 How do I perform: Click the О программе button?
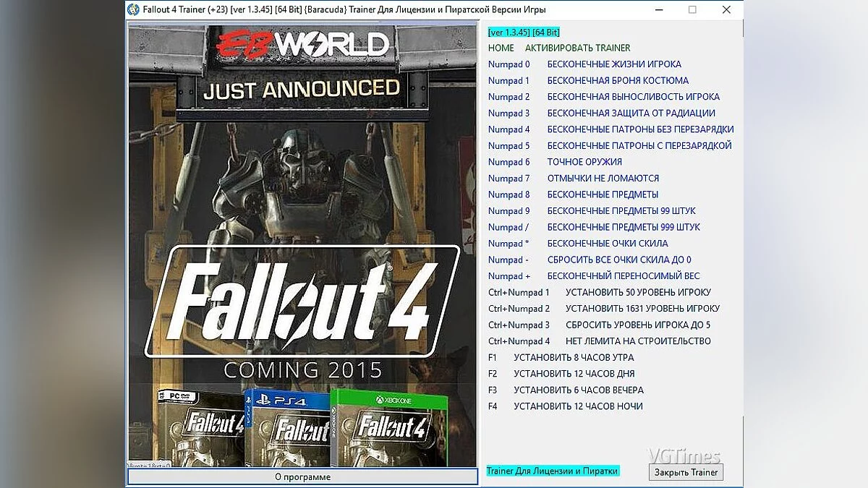coord(304,476)
